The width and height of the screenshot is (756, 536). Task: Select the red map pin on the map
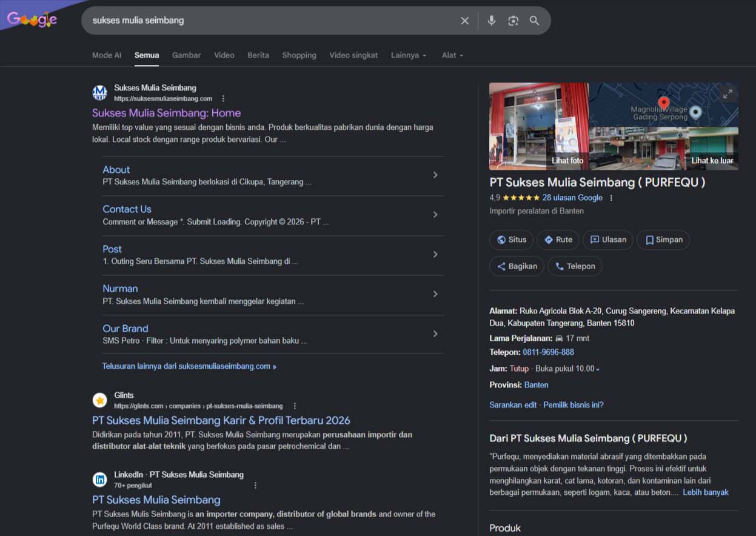coord(664,103)
